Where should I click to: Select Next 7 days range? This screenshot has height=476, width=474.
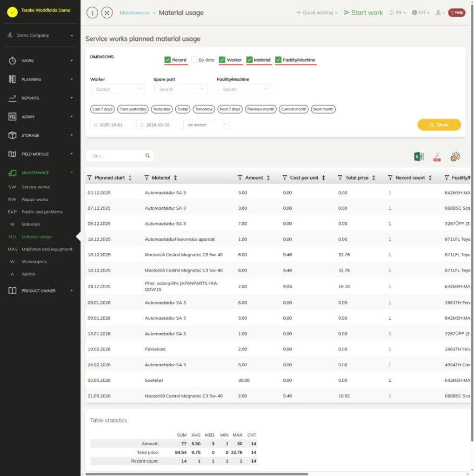point(230,109)
